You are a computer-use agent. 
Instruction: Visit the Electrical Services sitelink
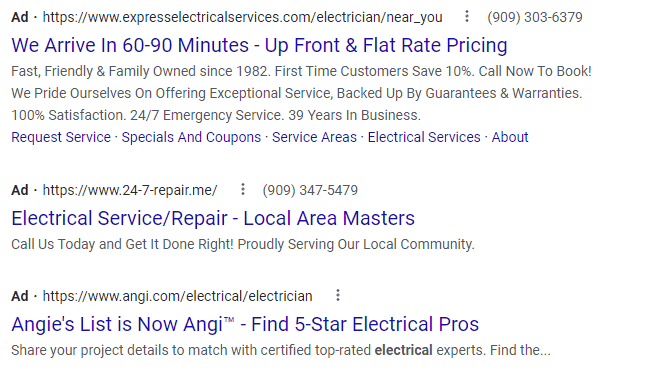click(x=424, y=137)
